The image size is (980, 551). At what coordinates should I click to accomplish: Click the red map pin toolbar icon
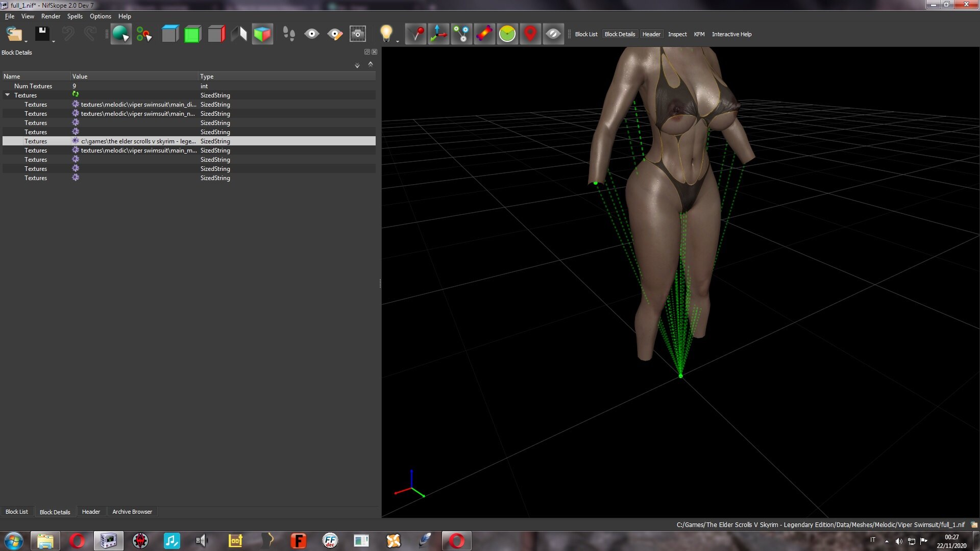[x=530, y=34]
